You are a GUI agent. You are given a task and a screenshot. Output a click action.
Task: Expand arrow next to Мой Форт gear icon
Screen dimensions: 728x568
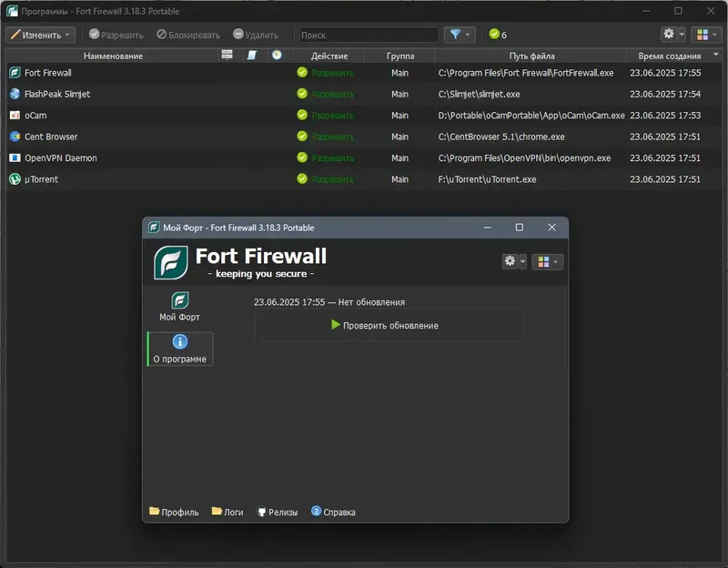pos(522,261)
